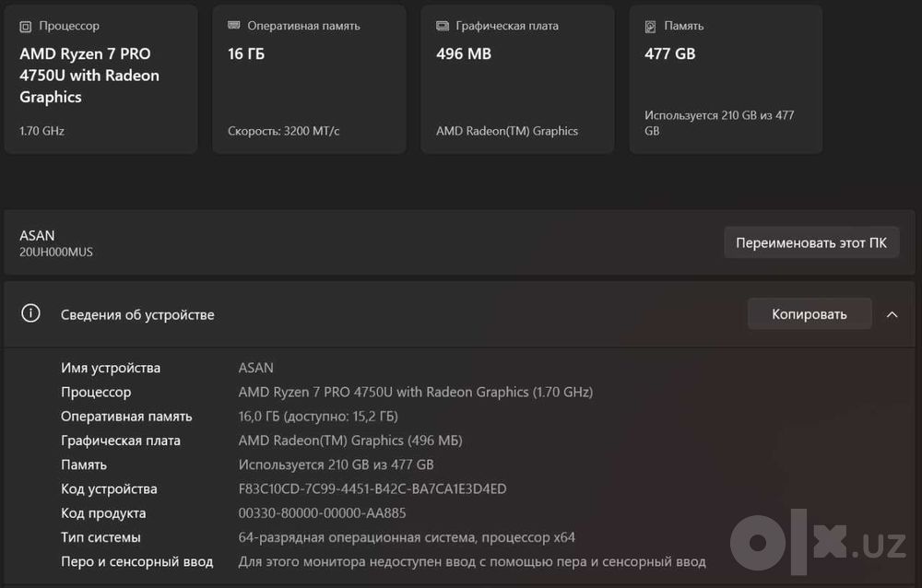Click the model number 20UH000MUS

[x=56, y=252]
